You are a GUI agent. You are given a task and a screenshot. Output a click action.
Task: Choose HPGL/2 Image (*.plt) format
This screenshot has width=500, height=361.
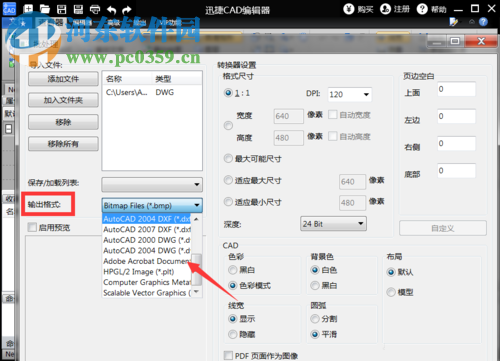147,272
